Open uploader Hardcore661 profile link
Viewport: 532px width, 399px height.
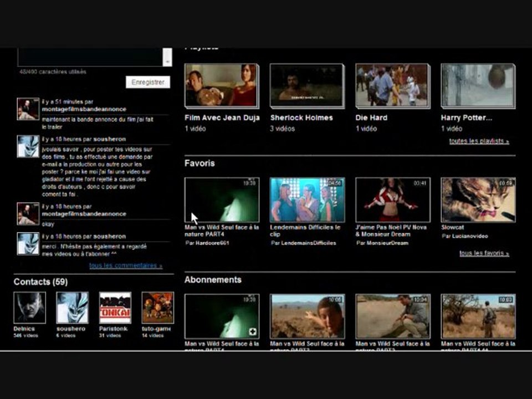[x=212, y=243]
